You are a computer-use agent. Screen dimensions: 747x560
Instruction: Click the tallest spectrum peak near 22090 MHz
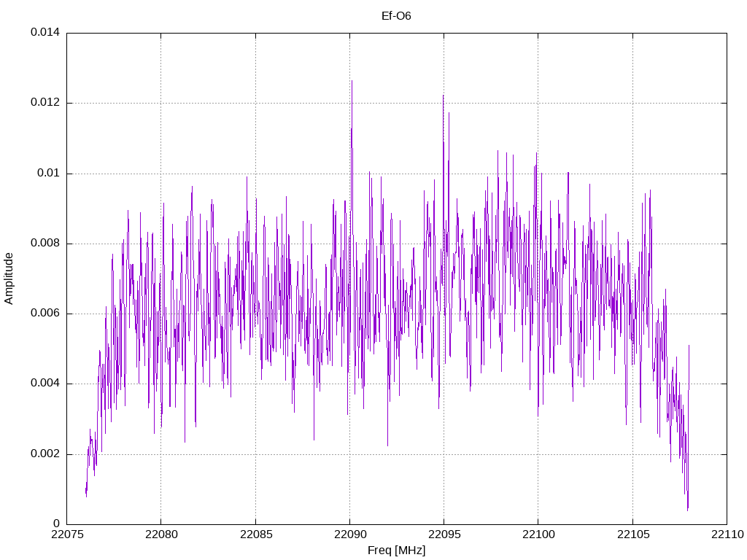click(352, 82)
